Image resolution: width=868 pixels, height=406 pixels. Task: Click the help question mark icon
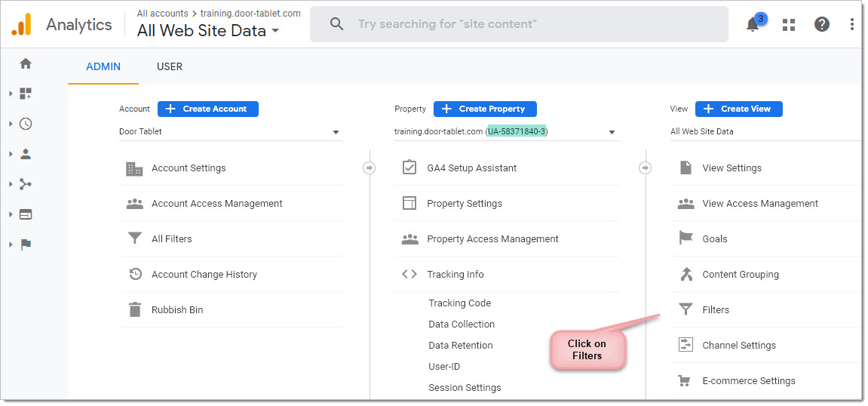[x=821, y=24]
